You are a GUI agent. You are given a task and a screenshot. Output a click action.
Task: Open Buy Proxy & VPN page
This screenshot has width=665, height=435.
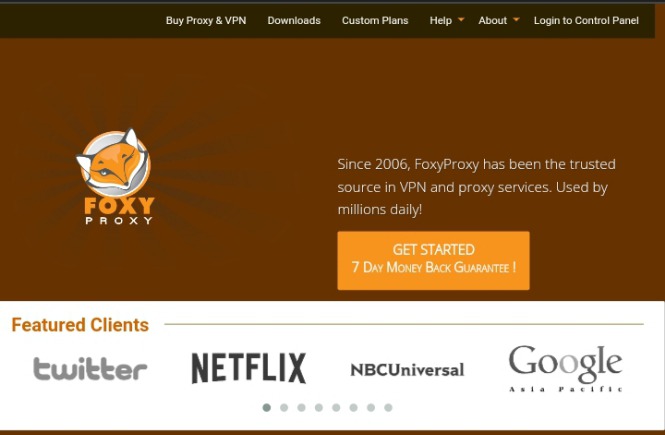point(206,20)
